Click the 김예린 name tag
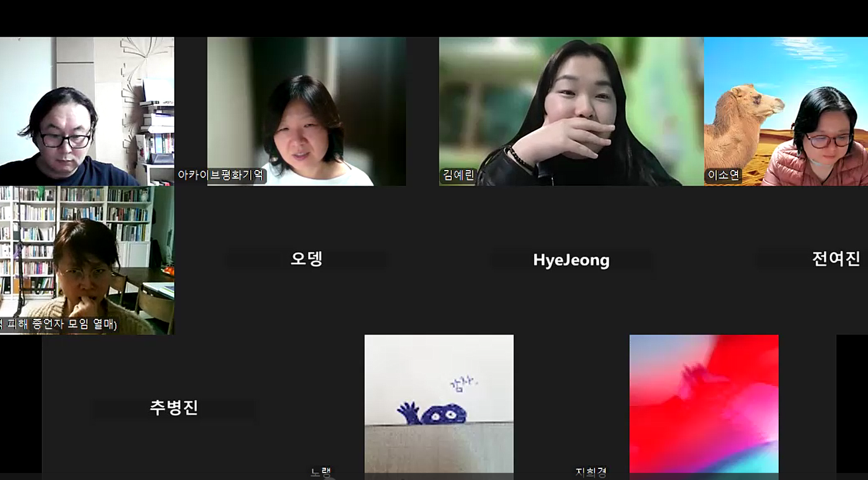 458,175
